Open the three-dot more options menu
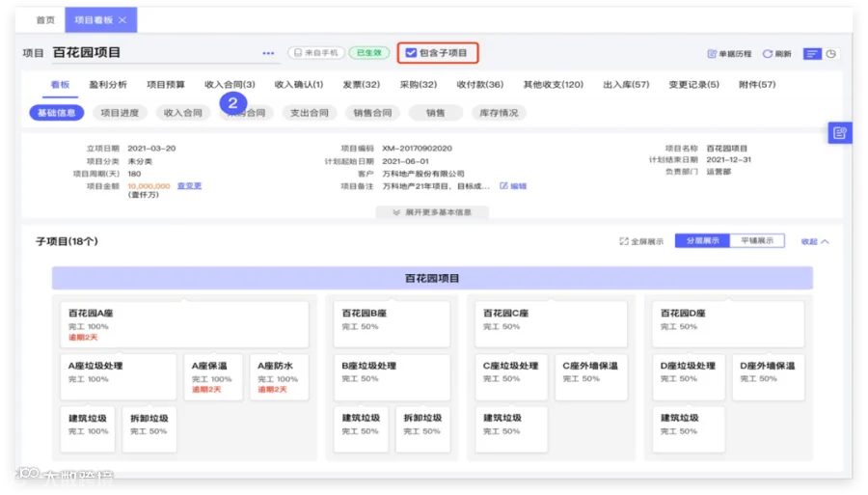Viewport: 868px width, 495px height. pos(268,53)
